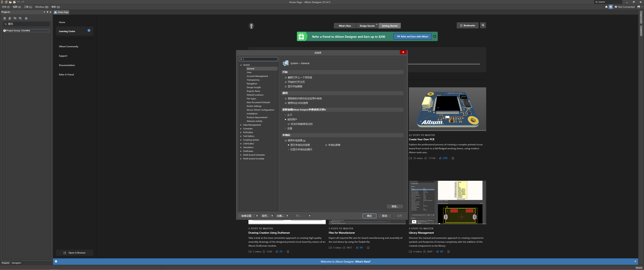The height and width of the screenshot is (270, 644).
Task: Click the Open Document folder icon
Action: click(x=10, y=2)
